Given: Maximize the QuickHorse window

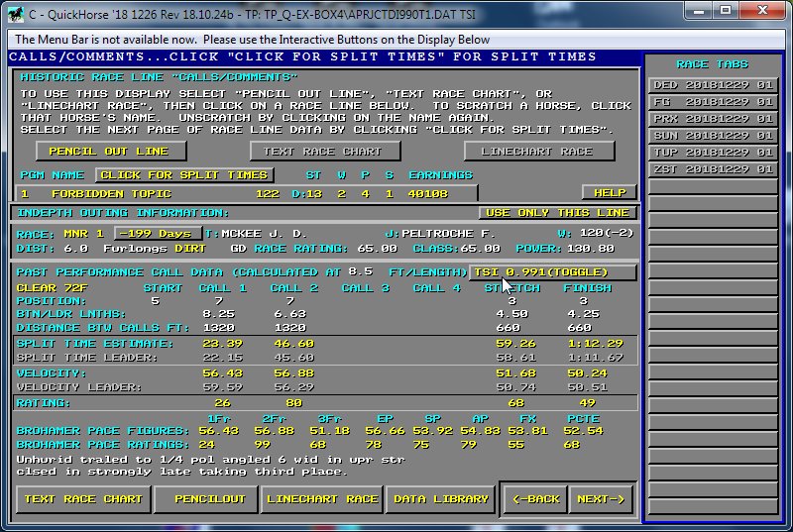Looking at the screenshot, I should (x=726, y=11).
